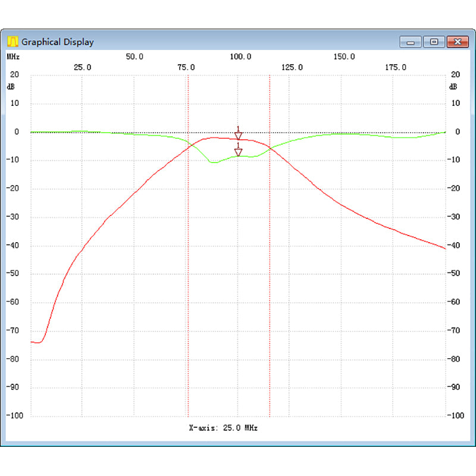Click the dB unit label on the left axis
Image resolution: width=476 pixels, height=476 pixels.
click(11, 86)
